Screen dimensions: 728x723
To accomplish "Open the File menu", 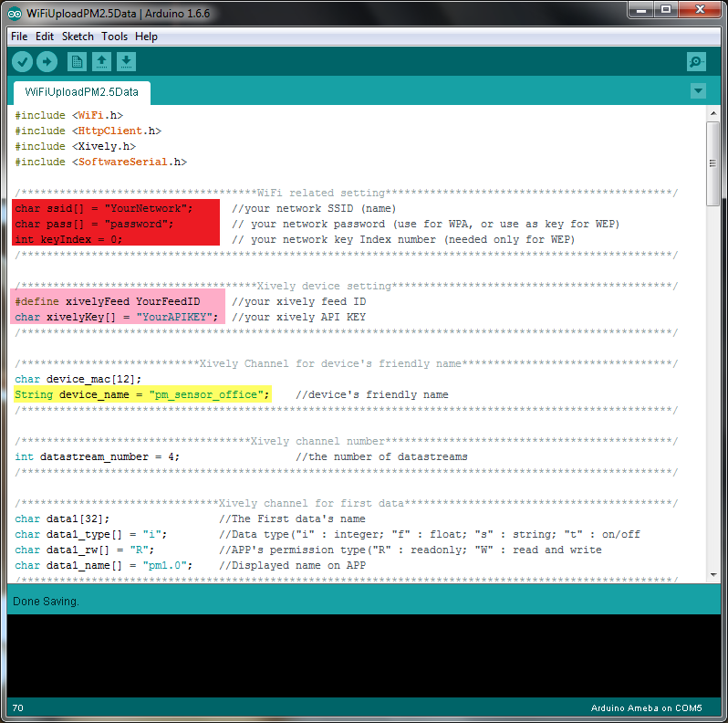I will [x=19, y=37].
